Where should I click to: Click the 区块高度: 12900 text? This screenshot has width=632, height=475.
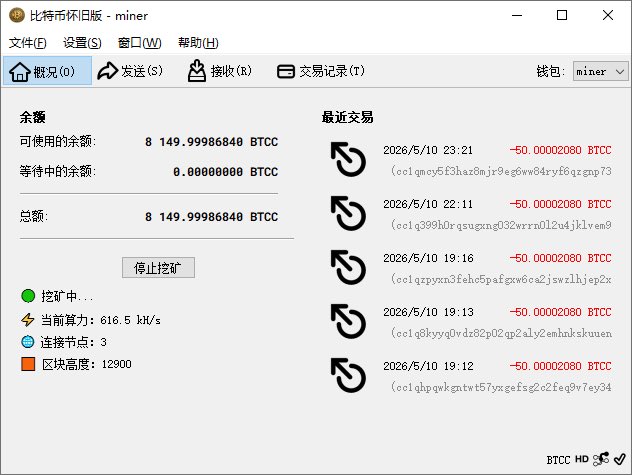pyautogui.click(x=87, y=364)
